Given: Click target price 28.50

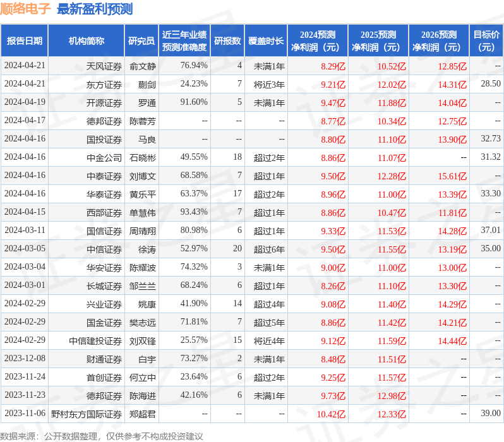Looking at the screenshot, I should point(491,84).
